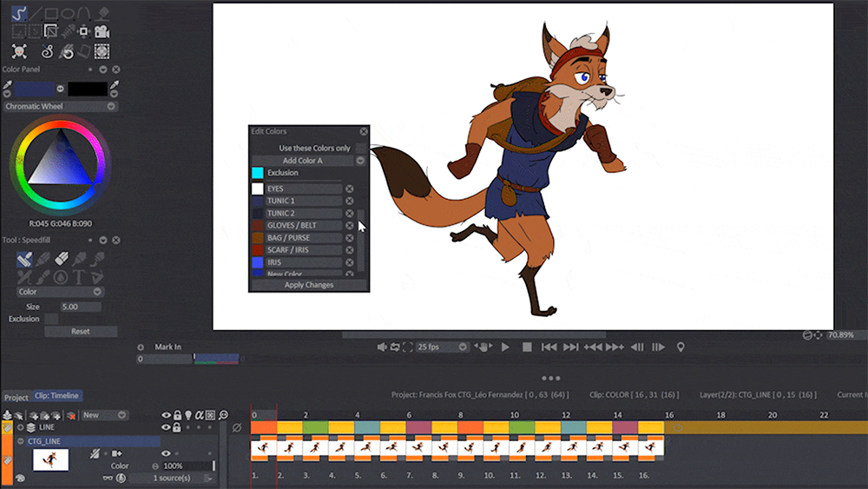Delete layer using red X icon
The height and width of the screenshot is (489, 868).
click(x=71, y=415)
